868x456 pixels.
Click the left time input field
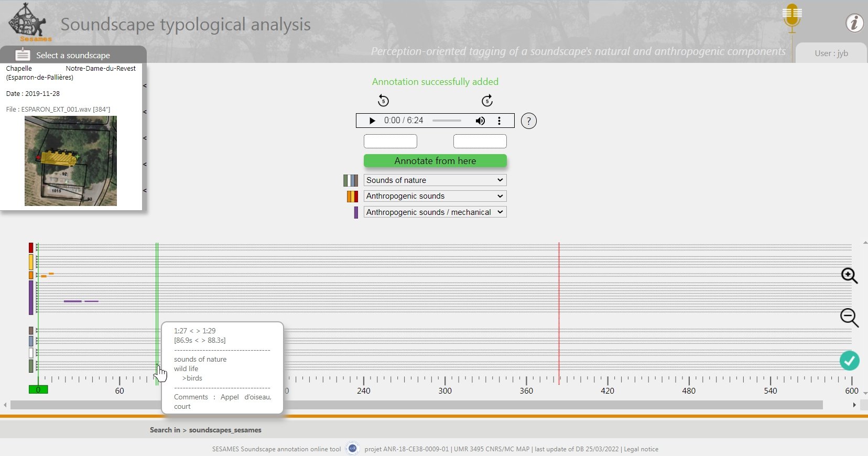390,141
